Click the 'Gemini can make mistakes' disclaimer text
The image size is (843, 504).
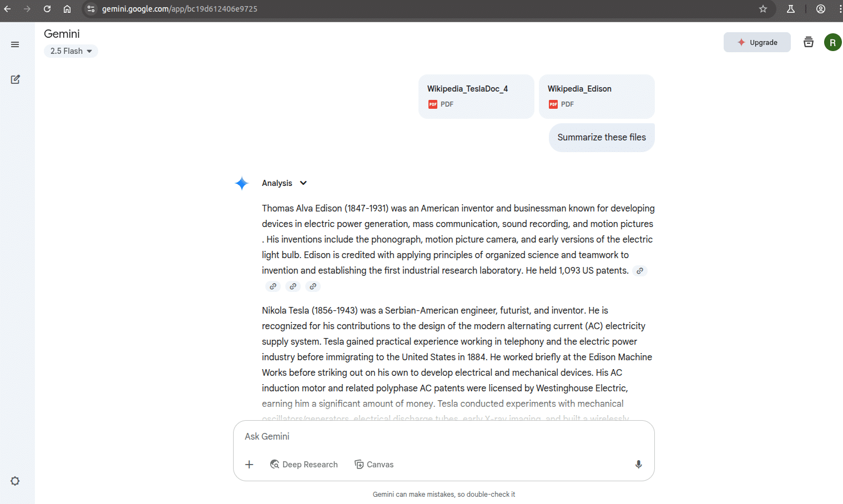[x=444, y=494]
